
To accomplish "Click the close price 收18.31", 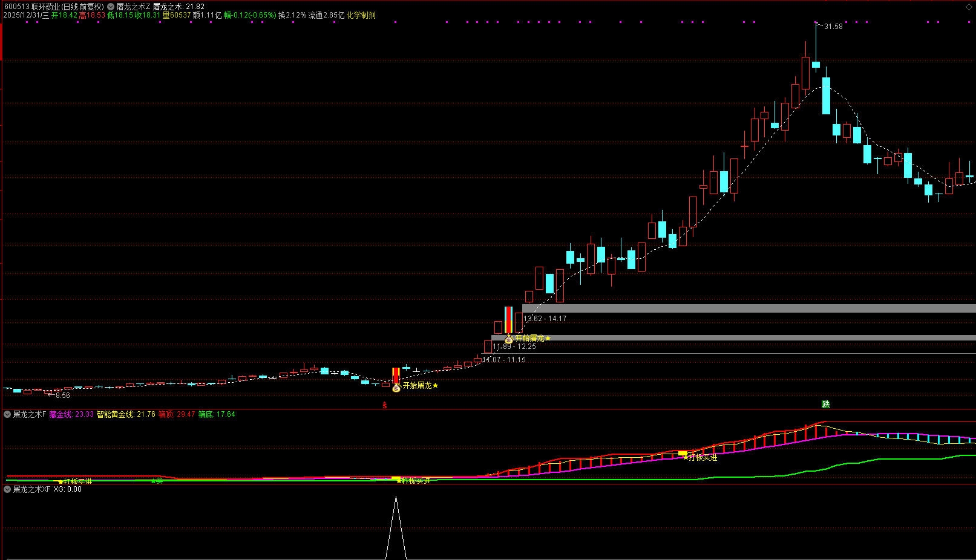I will (x=147, y=15).
